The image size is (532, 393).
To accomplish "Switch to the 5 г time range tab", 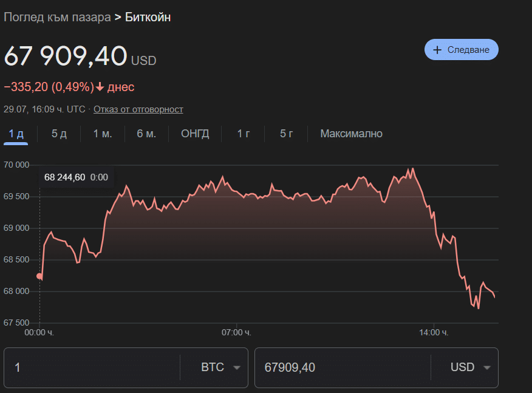I will [x=286, y=134].
